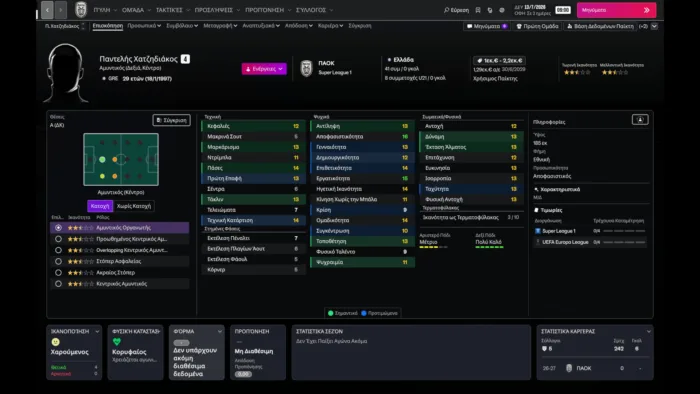This screenshot has height=394, width=700.
Task: Open the Απόδοση tab menu
Action: [x=299, y=26]
